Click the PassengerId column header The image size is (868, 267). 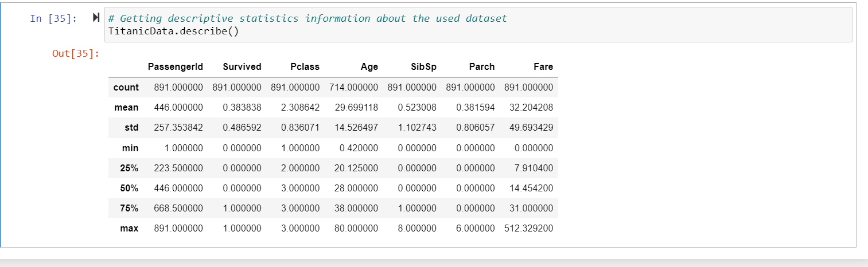coord(176,66)
